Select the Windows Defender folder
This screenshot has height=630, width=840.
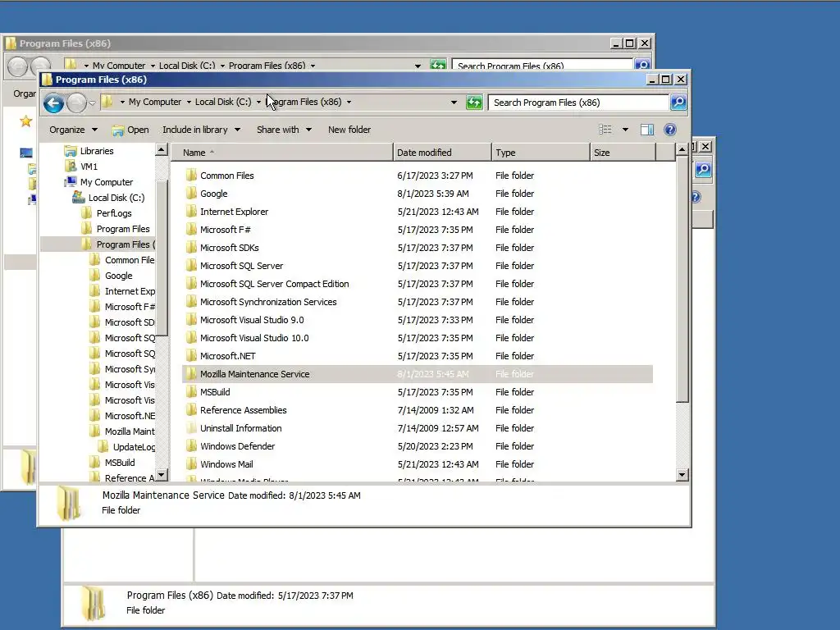point(418,446)
